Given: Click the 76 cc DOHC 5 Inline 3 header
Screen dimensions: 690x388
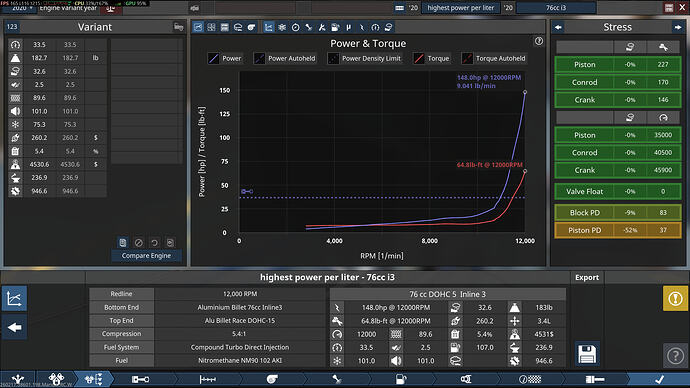Looking at the screenshot, I should click(x=448, y=294).
